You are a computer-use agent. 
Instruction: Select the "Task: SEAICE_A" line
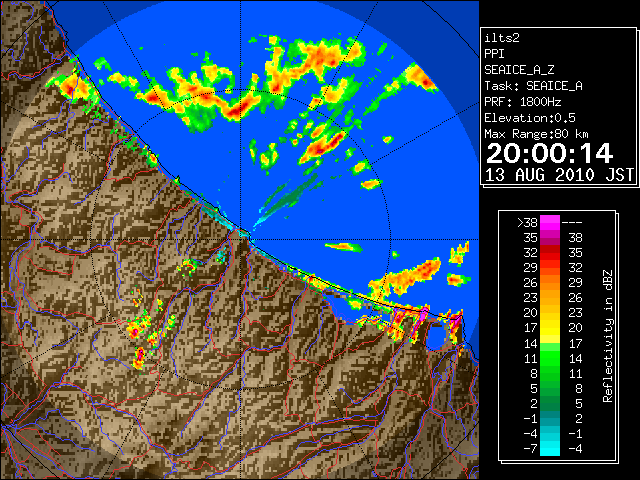coord(533,86)
